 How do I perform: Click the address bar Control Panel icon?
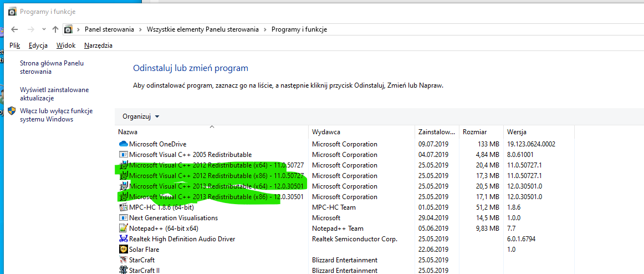(x=68, y=29)
